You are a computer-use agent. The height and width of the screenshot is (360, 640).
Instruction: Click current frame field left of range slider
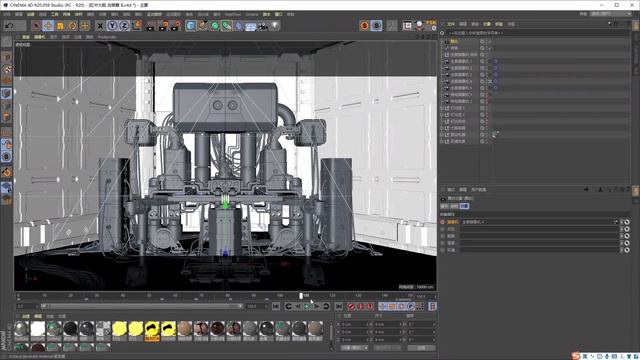click(27, 306)
